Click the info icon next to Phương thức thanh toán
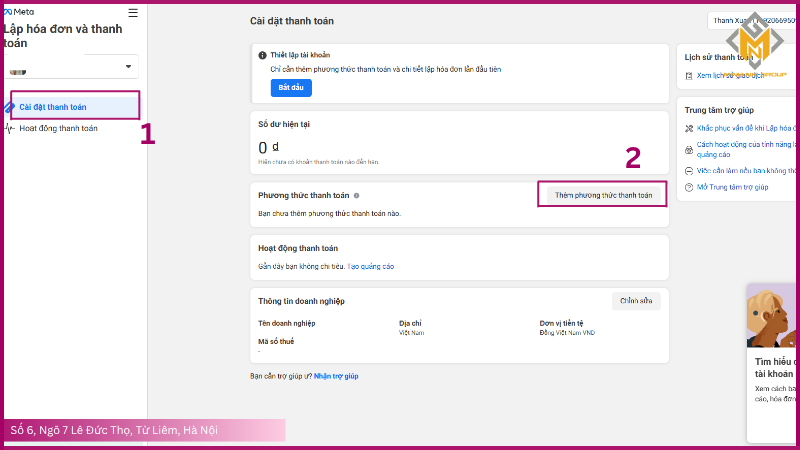The height and width of the screenshot is (450, 800). tap(356, 196)
